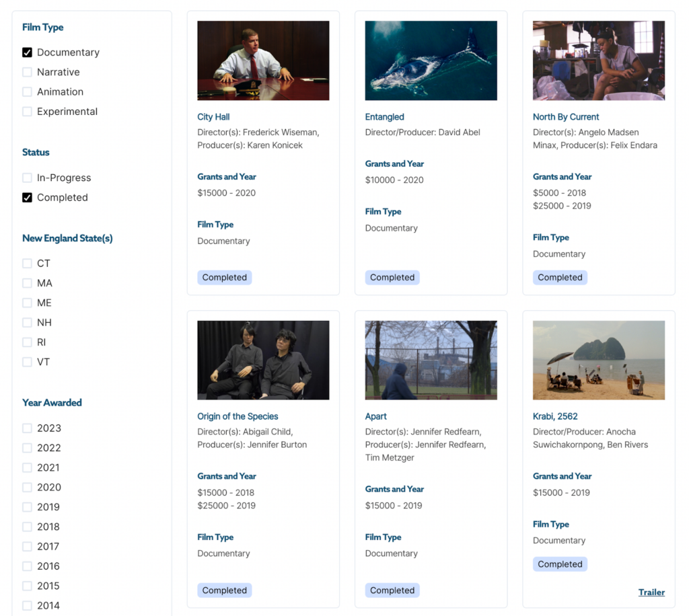
Task: Open the City Hall film title link
Action: (x=213, y=117)
